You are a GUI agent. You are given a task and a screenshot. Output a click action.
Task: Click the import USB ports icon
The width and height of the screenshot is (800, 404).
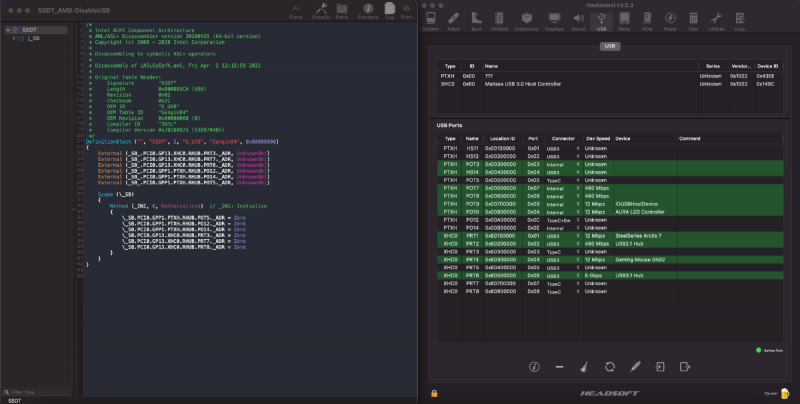pyautogui.click(x=658, y=367)
